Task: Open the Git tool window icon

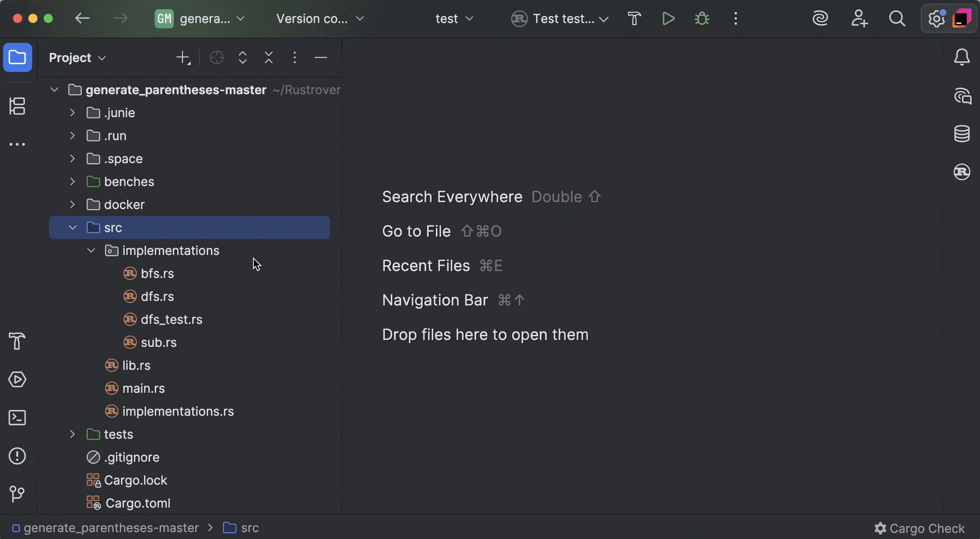Action: tap(17, 494)
